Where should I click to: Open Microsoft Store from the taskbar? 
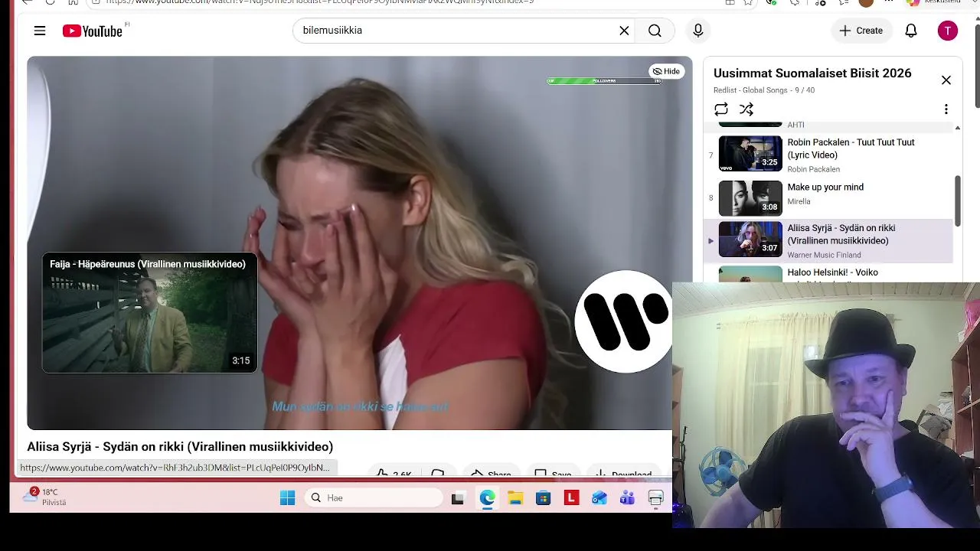click(543, 498)
